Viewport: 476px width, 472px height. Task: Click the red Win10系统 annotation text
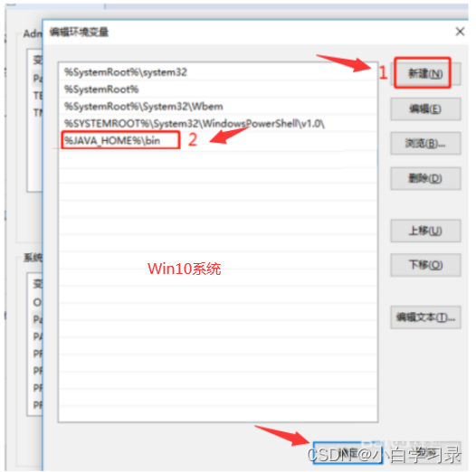point(185,269)
